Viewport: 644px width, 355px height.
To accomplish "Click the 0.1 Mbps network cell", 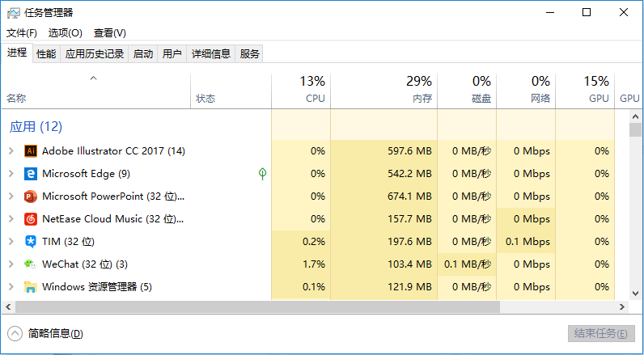I will click(x=526, y=241).
